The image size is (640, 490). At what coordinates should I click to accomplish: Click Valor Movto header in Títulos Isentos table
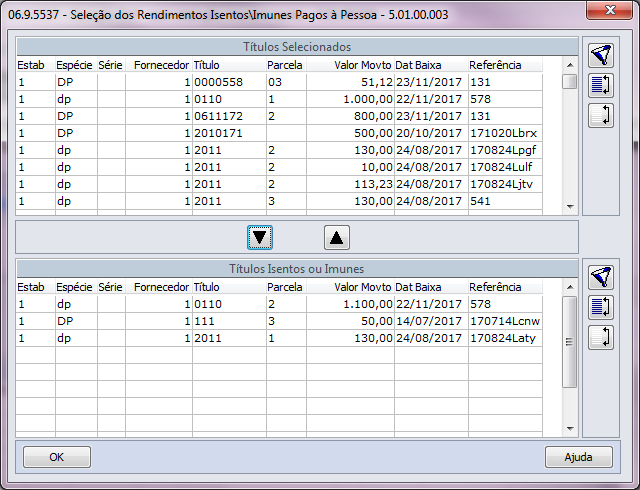tap(350, 287)
